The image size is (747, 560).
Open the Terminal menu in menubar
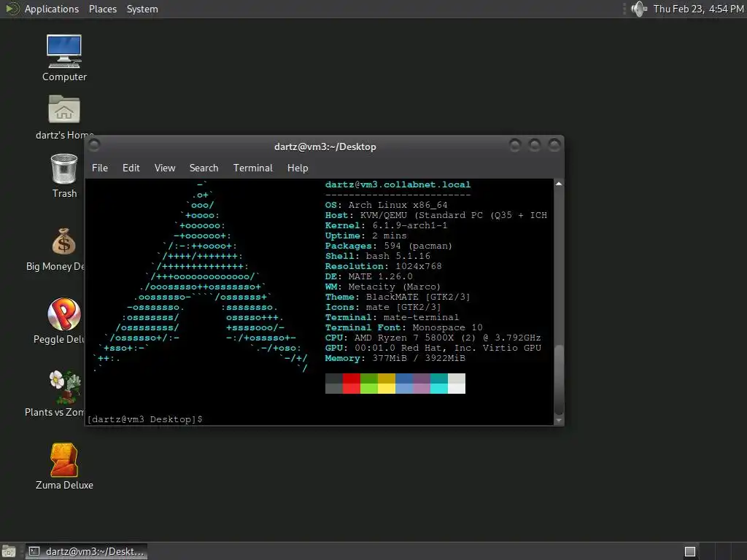click(x=253, y=168)
